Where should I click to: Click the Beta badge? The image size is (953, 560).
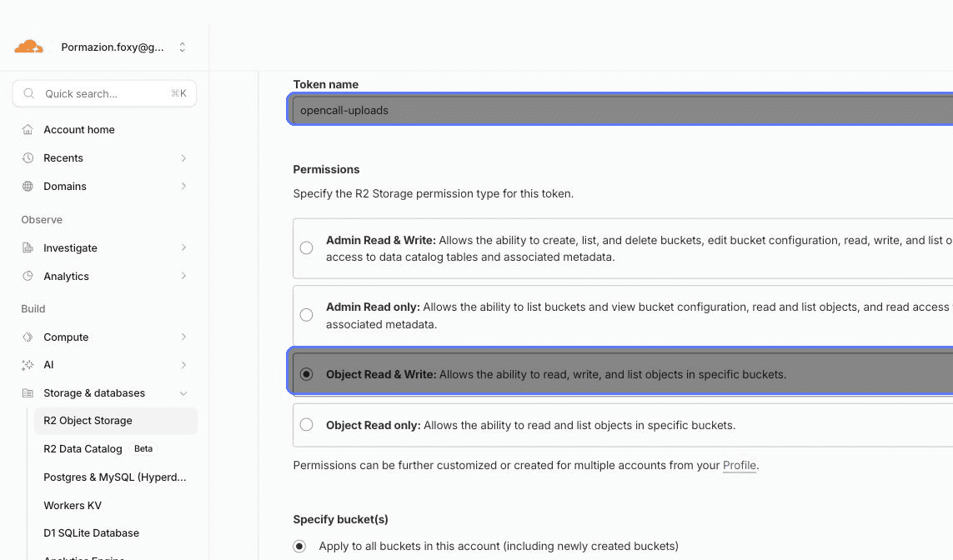click(143, 449)
